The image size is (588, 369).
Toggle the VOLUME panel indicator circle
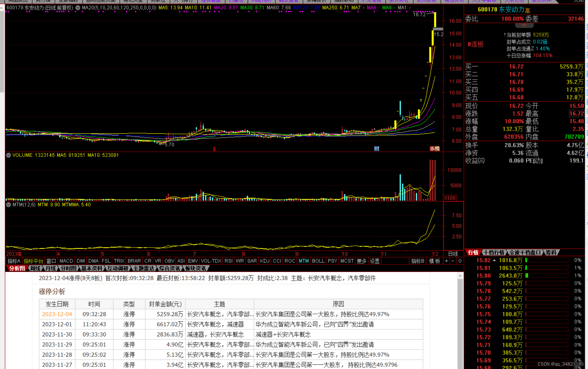point(8,155)
